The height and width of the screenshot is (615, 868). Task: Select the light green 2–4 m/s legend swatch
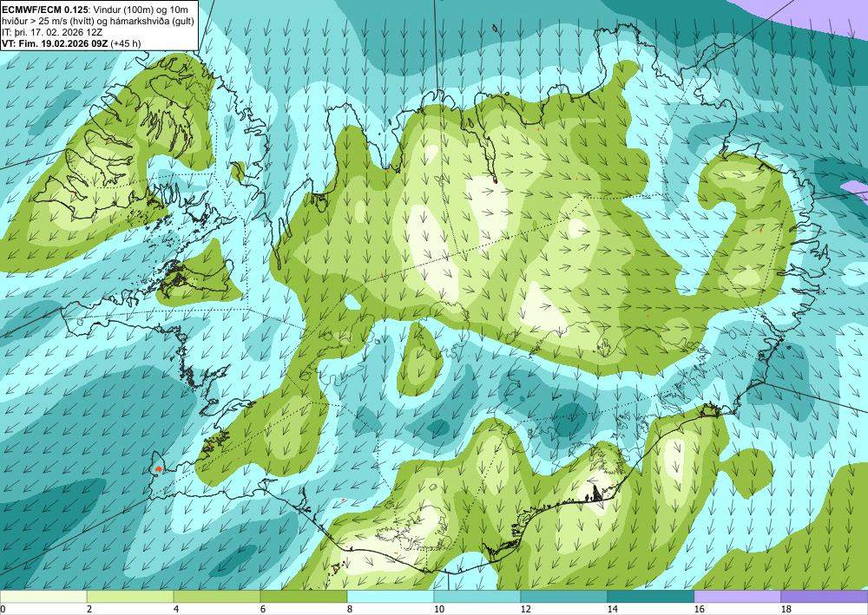[x=130, y=597]
